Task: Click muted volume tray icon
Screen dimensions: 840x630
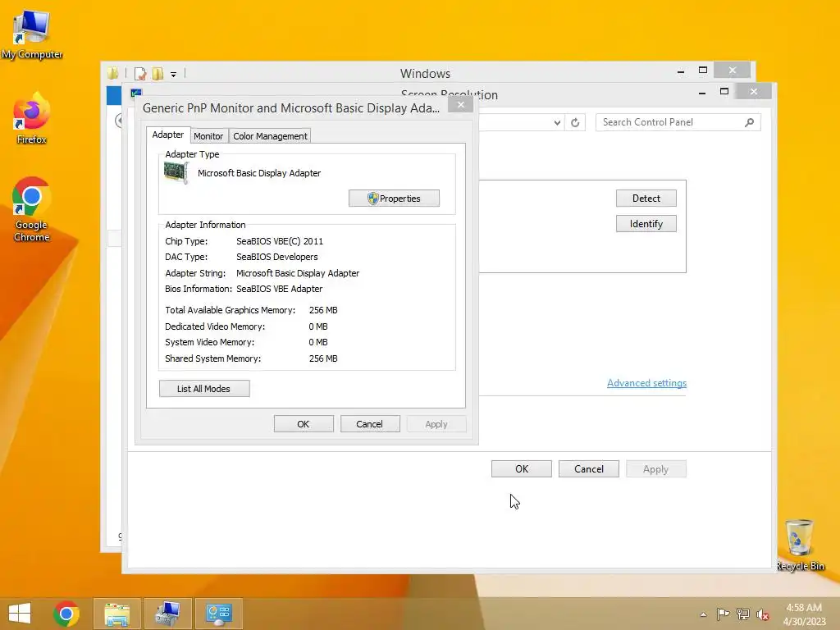Action: 763,614
